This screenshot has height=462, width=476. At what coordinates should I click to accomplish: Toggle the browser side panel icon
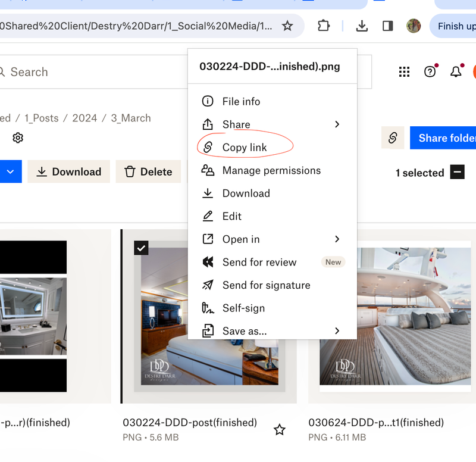(387, 26)
